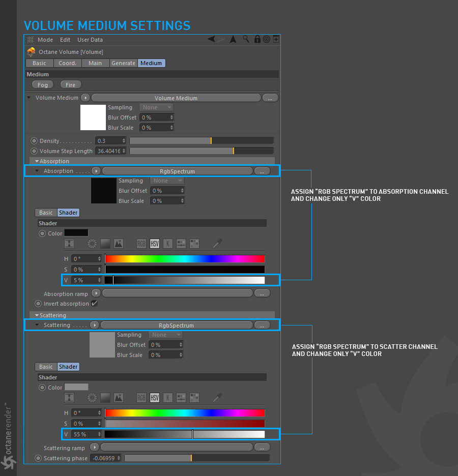458x476 pixels.
Task: Switch to the Generate tab
Action: pyautogui.click(x=123, y=63)
